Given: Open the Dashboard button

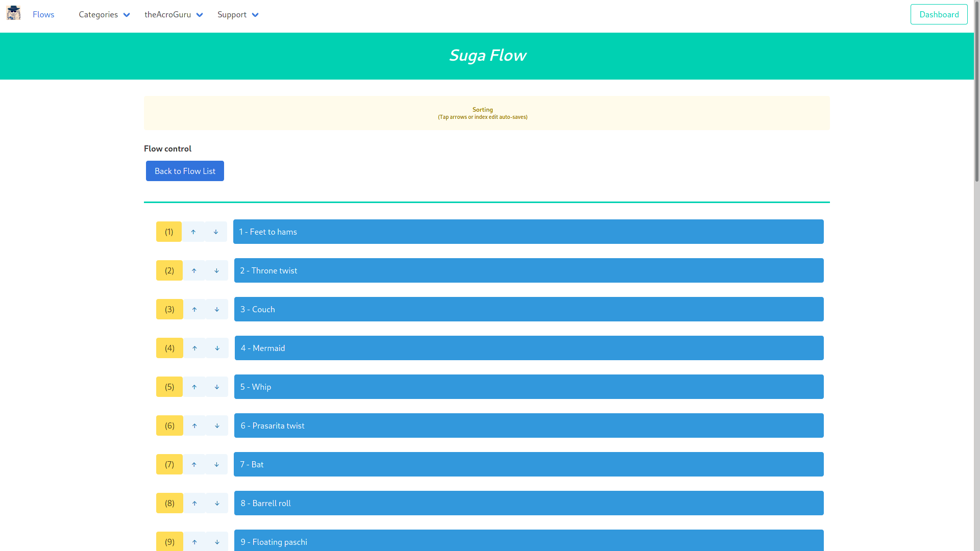Looking at the screenshot, I should 939,15.
